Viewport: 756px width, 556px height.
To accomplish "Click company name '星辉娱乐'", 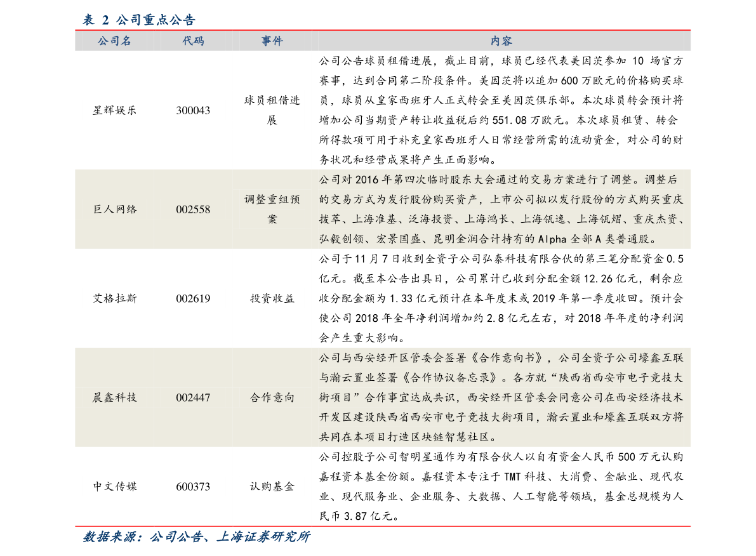I will 115,110.
